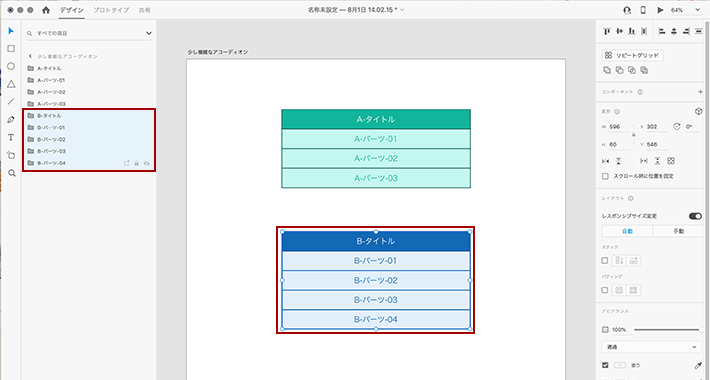The width and height of the screenshot is (710, 380).
Task: Uncheck the 塗り fill checkbox
Action: point(605,365)
